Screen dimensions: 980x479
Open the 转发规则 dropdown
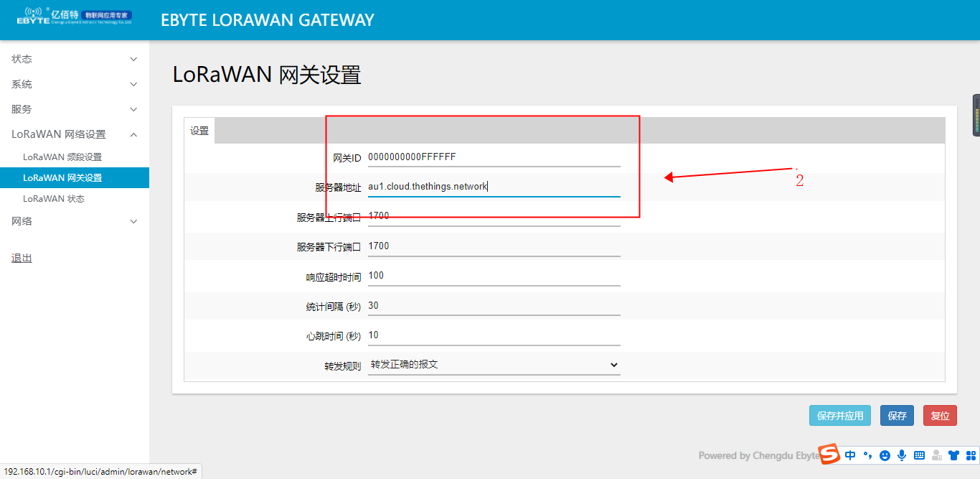(494, 364)
